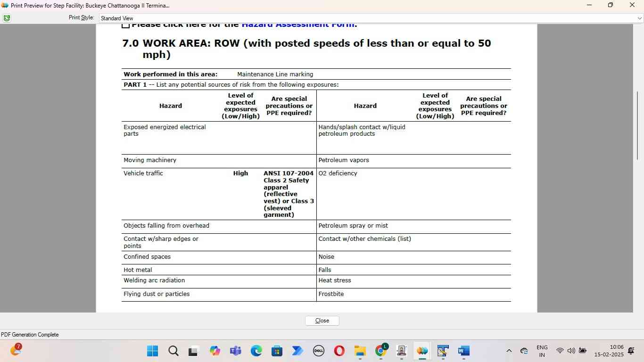
Task: Click the 'Falls' hazard row
Action: [x=325, y=270]
